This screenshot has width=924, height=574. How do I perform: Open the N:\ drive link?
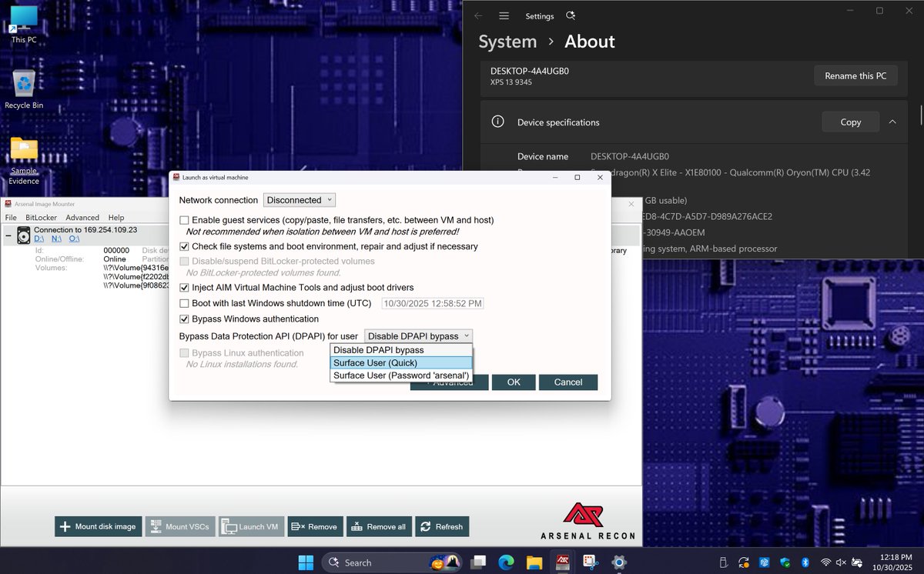pos(57,239)
